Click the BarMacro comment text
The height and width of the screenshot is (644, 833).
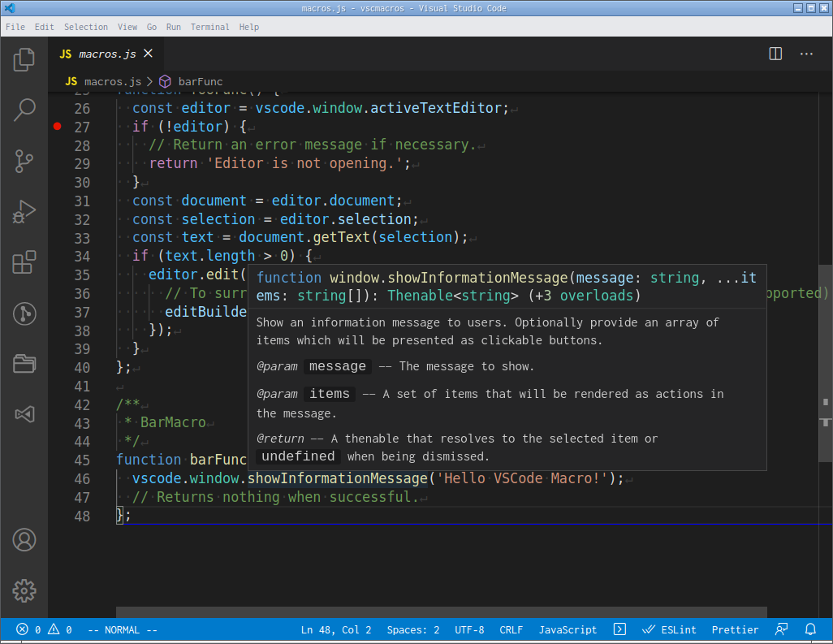pyautogui.click(x=173, y=422)
